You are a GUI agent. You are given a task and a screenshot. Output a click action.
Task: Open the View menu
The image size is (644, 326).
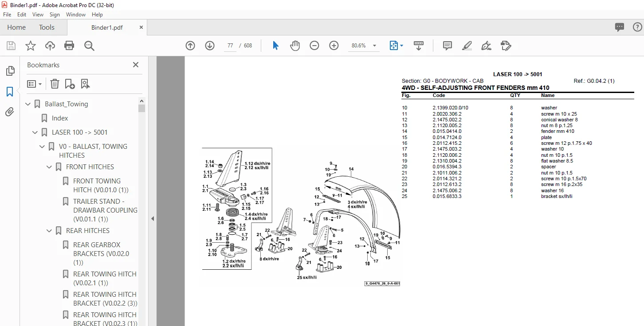pyautogui.click(x=38, y=15)
